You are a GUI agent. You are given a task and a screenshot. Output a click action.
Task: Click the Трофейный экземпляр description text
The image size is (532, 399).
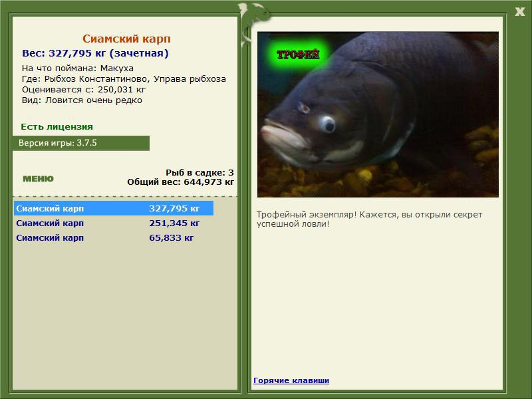coord(369,219)
